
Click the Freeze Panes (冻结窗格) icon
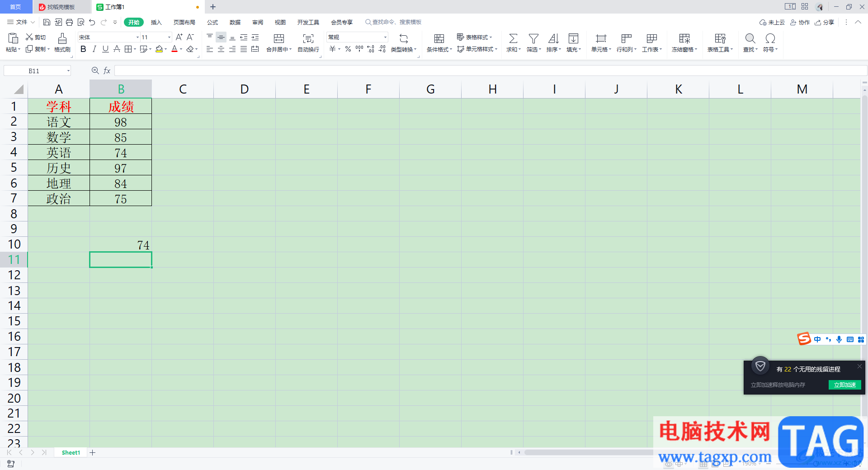coord(684,38)
